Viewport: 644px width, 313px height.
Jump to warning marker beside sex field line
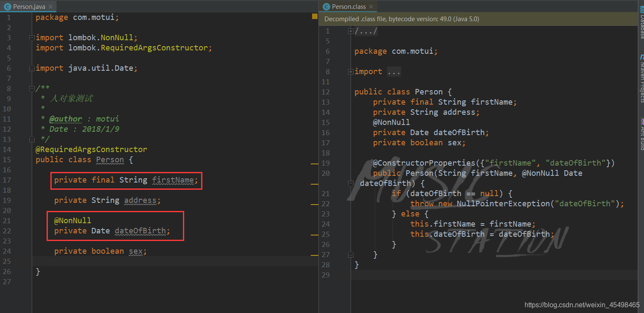point(314,255)
